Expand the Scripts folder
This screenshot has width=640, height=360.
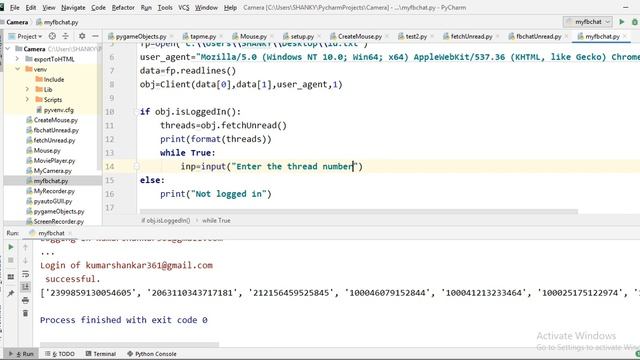[x=27, y=100]
